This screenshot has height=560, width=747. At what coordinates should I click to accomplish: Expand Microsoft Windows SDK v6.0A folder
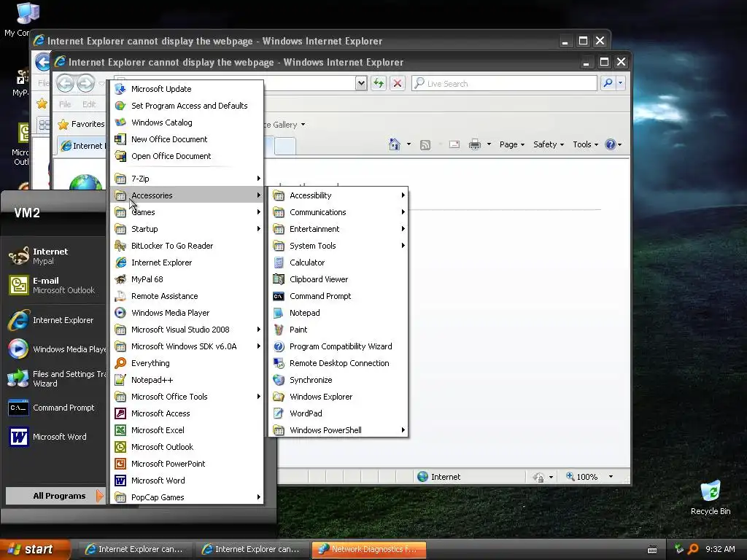pyautogui.click(x=187, y=346)
